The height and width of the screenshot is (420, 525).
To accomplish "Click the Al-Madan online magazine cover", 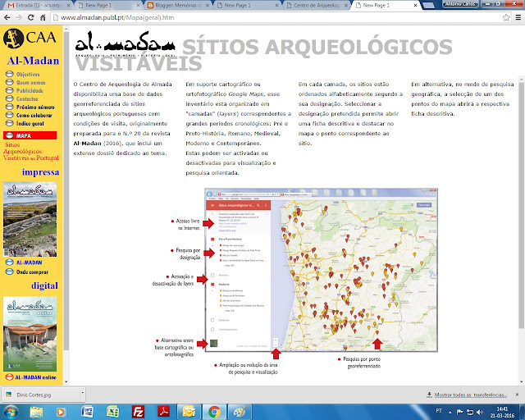I will [x=30, y=334].
